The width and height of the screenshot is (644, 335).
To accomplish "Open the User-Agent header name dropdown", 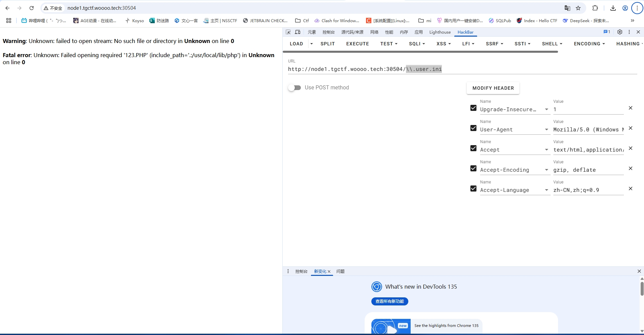I will [x=546, y=130].
